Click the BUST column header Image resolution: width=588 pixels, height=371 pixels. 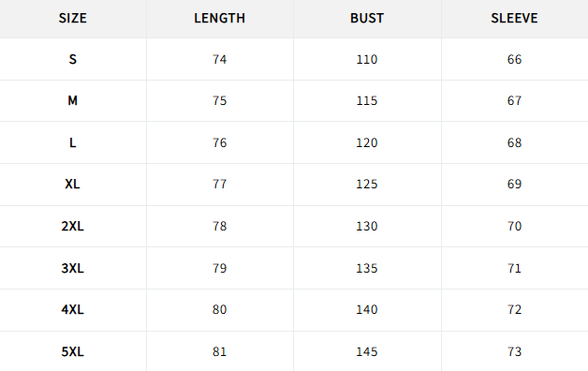(x=367, y=18)
